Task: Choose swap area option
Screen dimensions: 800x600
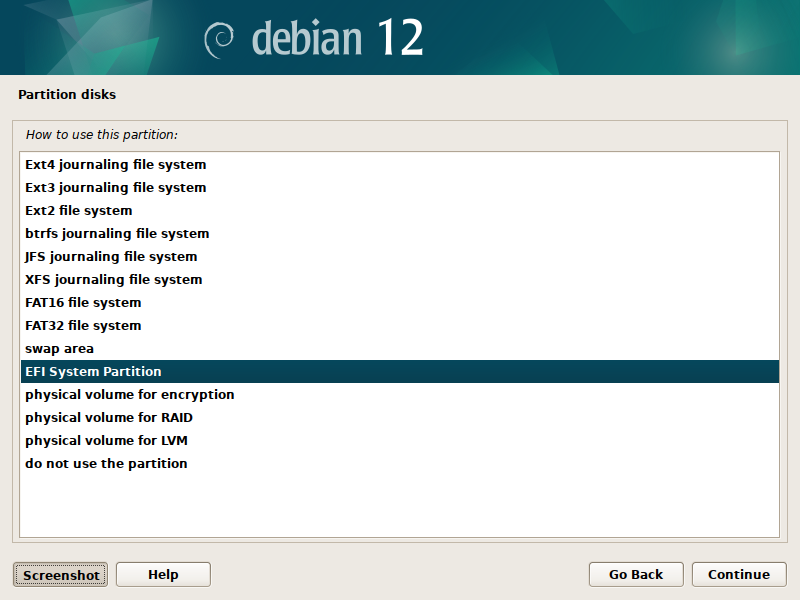Action: tap(399, 348)
